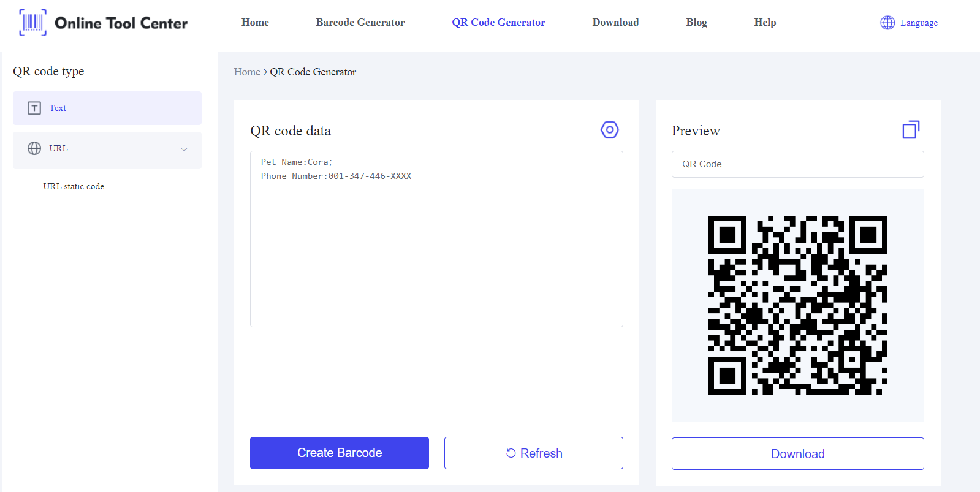Click the Text type icon in sidebar

[34, 108]
